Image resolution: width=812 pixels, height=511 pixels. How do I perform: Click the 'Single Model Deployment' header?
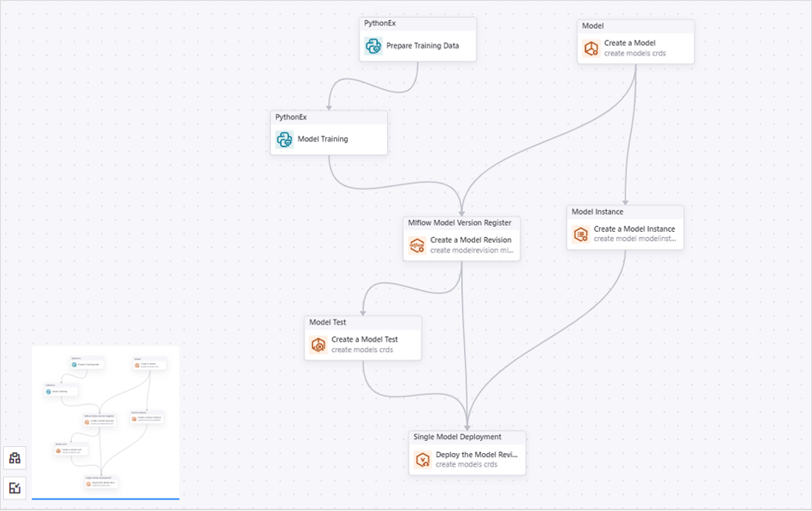tap(457, 437)
